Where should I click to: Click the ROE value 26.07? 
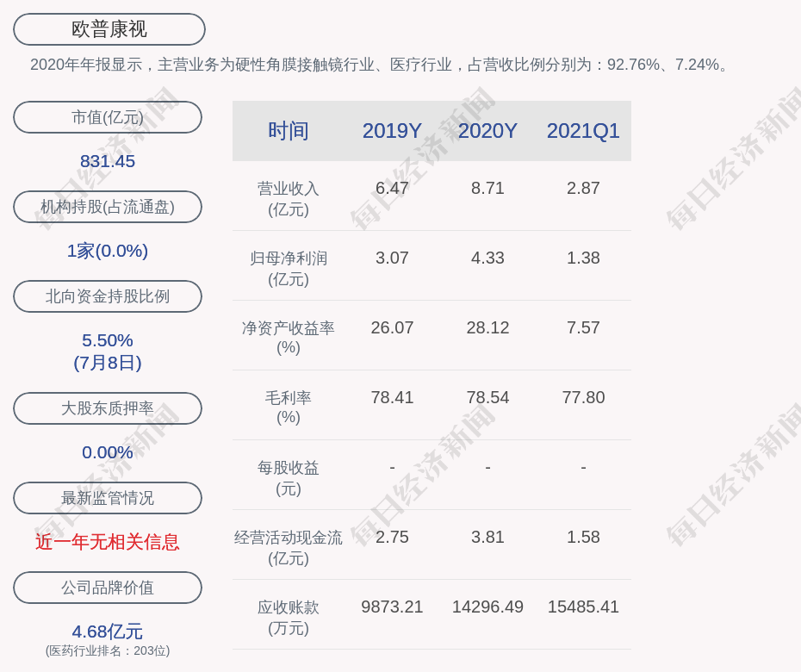(393, 327)
